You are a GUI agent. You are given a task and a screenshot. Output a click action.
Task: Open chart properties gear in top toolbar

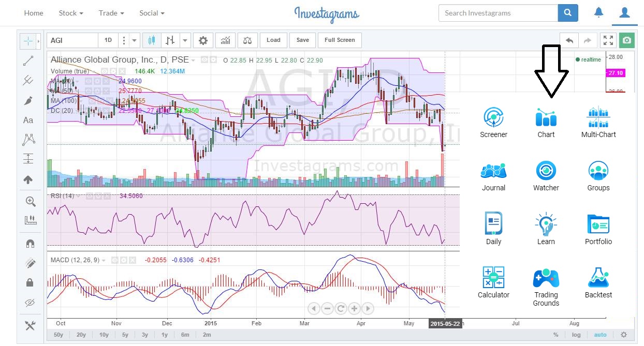pyautogui.click(x=203, y=40)
